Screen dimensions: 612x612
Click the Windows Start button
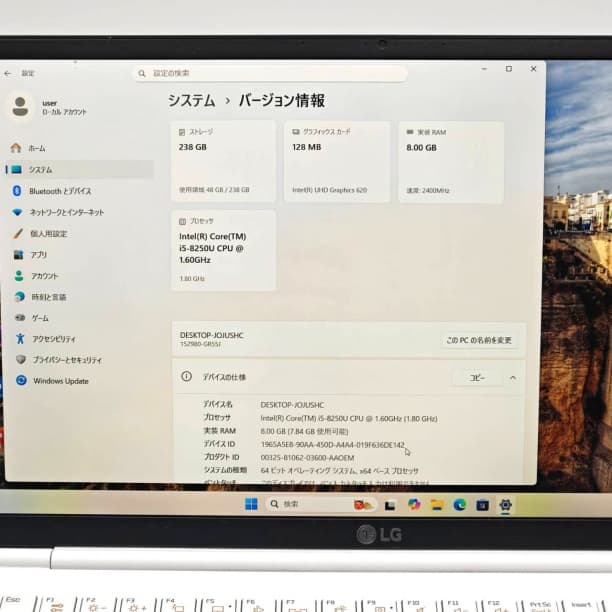[x=251, y=504]
